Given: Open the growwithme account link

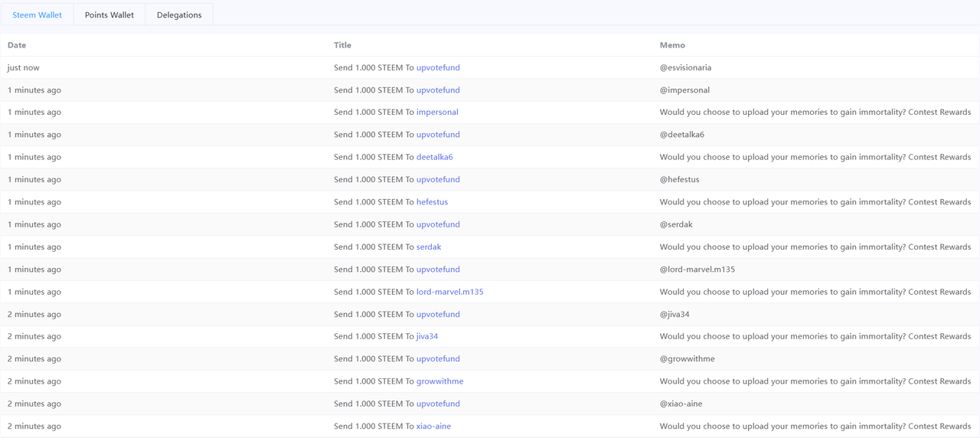Looking at the screenshot, I should coord(440,381).
